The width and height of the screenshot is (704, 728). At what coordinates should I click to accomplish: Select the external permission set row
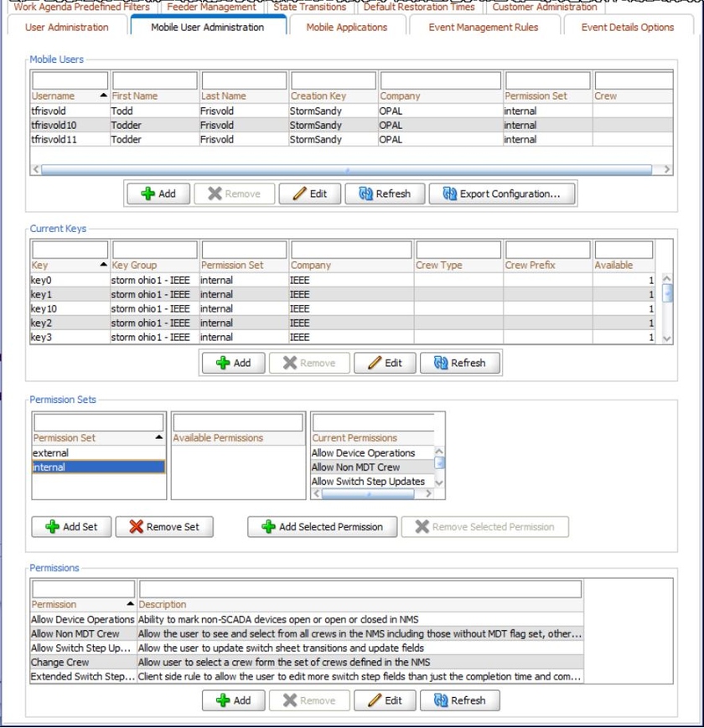tap(50, 453)
